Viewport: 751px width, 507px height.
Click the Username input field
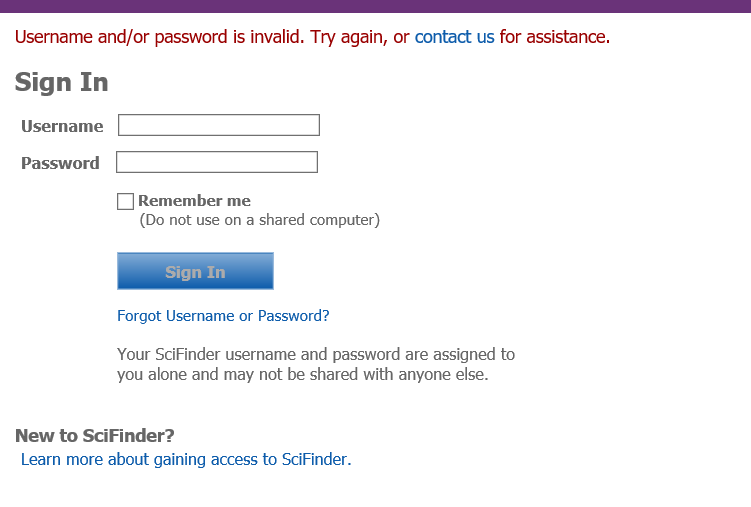(x=219, y=125)
